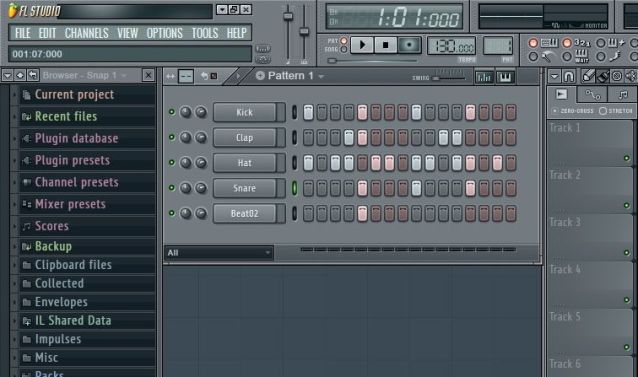The image size is (638, 377).
Task: Click the Beat02 channel button
Action: [245, 214]
